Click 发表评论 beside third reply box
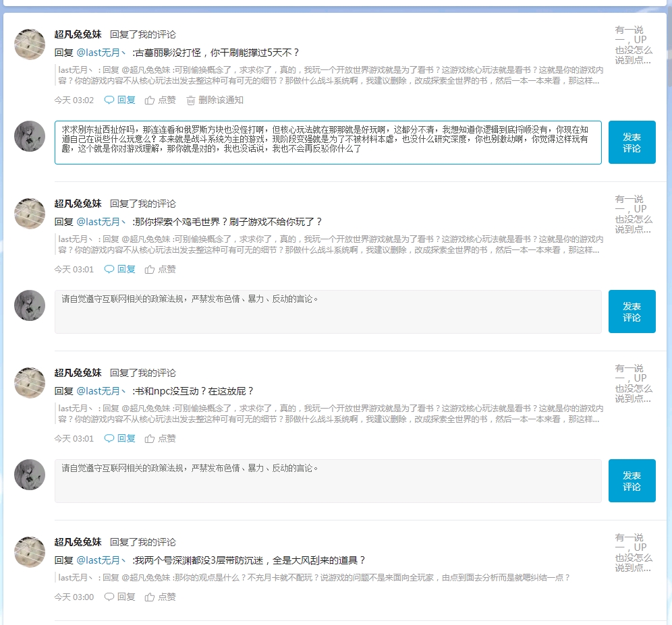The image size is (672, 625). pos(632,481)
